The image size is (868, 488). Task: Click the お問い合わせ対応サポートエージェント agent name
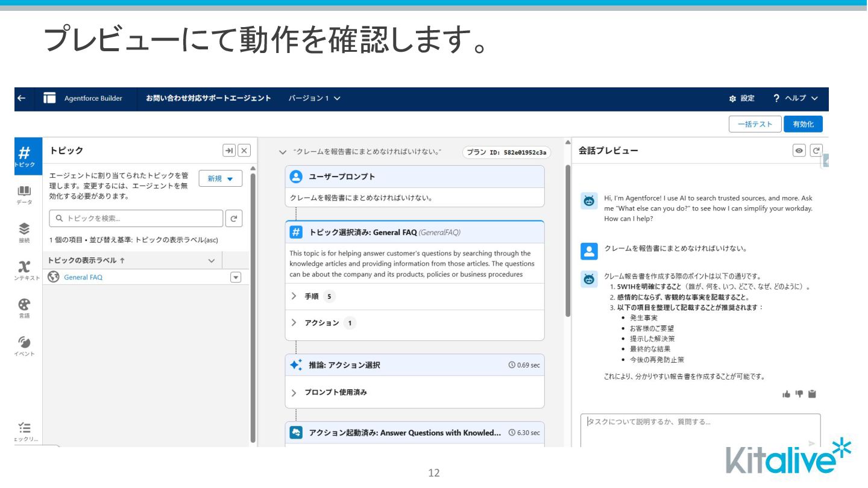point(209,98)
